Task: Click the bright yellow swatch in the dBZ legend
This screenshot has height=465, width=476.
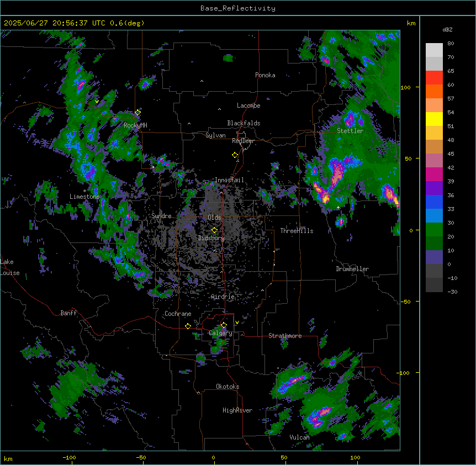Action: [x=434, y=119]
